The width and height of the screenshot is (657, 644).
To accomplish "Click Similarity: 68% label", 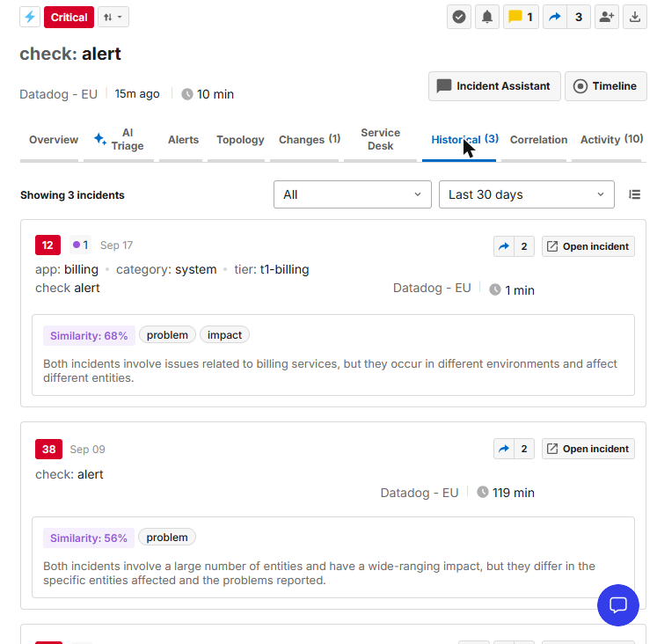I will (89, 335).
